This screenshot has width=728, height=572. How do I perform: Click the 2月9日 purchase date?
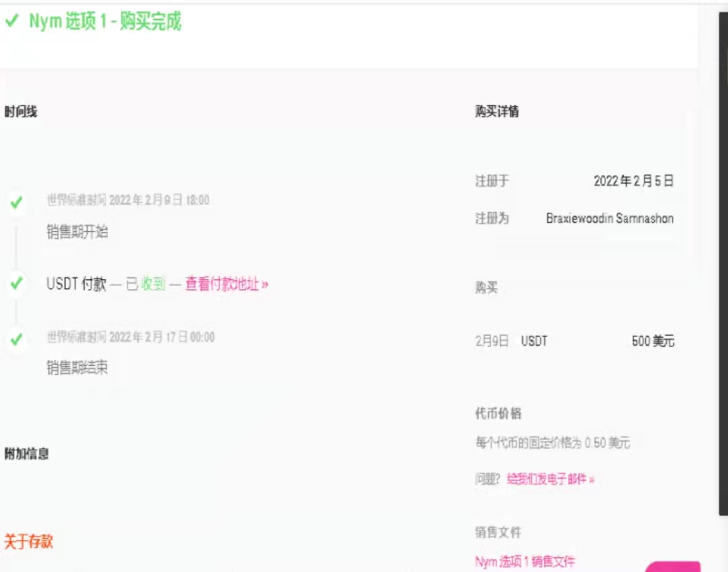[492, 341]
